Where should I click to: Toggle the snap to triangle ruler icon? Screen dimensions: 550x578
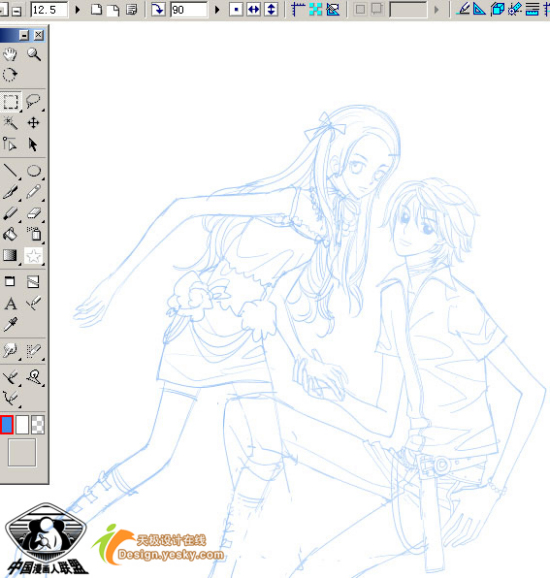click(479, 9)
